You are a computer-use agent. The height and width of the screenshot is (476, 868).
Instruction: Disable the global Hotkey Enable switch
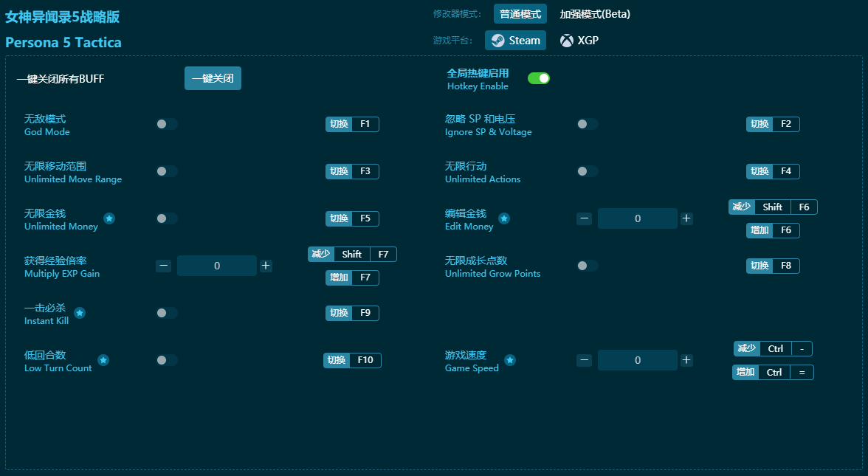539,78
